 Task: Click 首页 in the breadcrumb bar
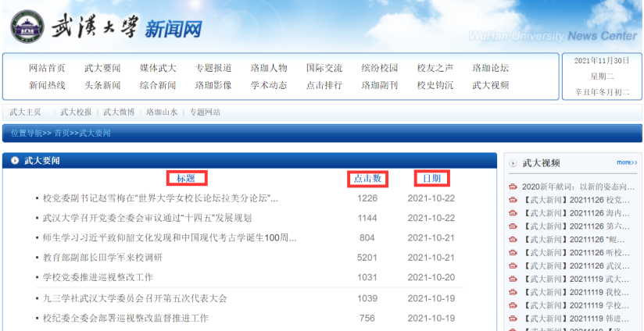[x=62, y=133]
